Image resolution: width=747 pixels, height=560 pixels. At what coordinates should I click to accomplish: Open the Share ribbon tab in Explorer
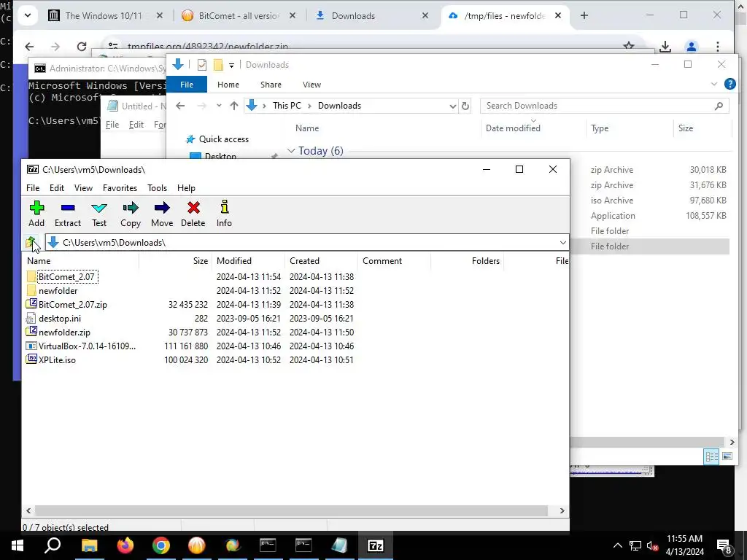pyautogui.click(x=271, y=85)
